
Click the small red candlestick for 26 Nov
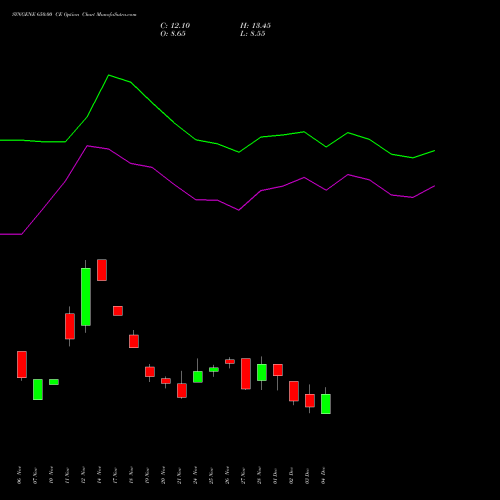pos(230,361)
